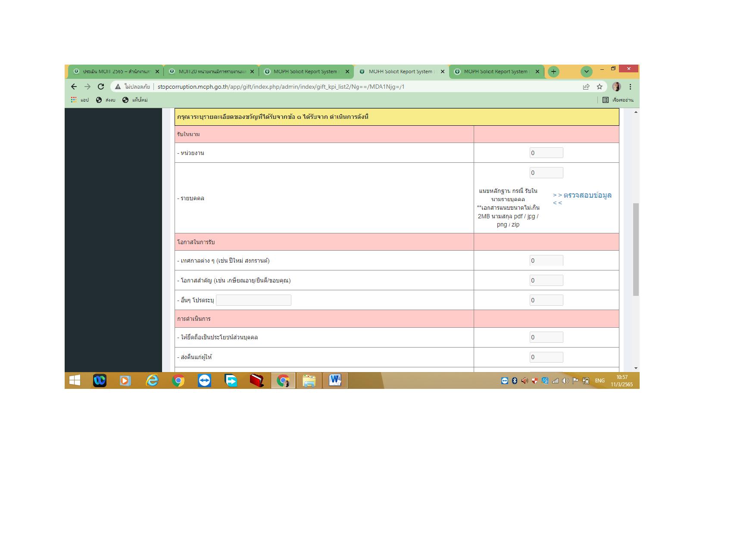Open the clock showing 10:57 11/3/2565
756x534 pixels.
click(622, 381)
